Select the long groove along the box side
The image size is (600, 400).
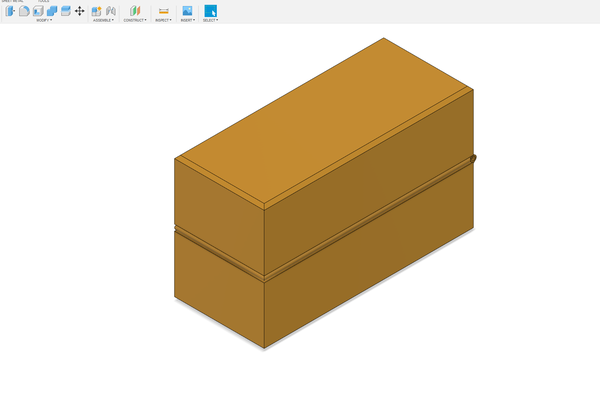[x=368, y=217]
